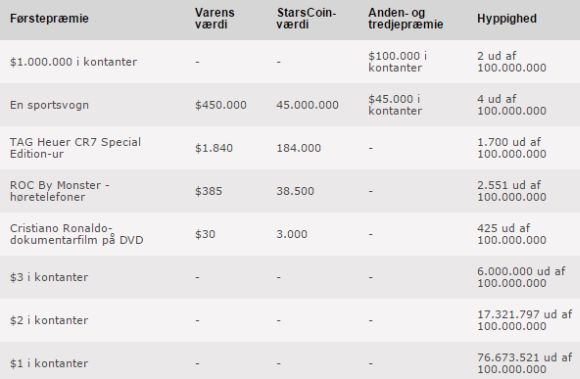
Task: Select the $1.000.000 i kontanter cell
Action: tap(74, 62)
